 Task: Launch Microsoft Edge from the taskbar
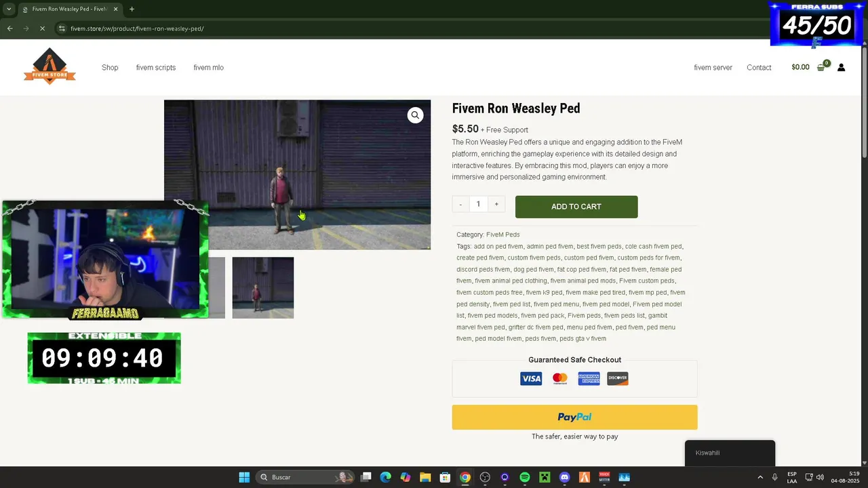click(x=386, y=477)
